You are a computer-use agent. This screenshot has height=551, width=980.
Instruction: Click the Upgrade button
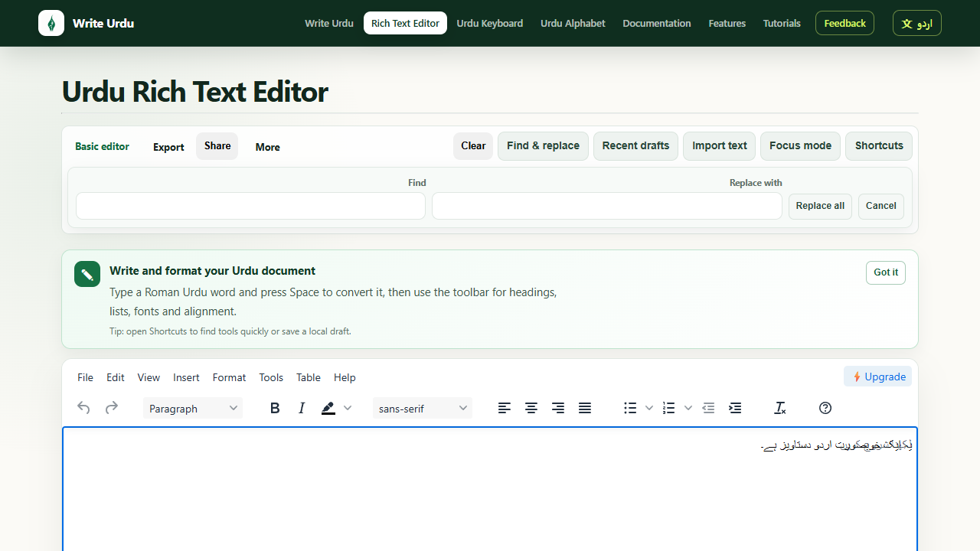point(878,377)
